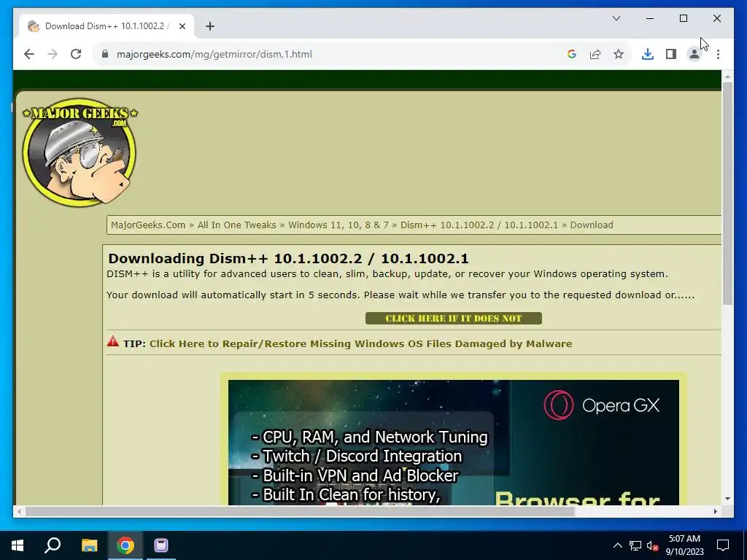
Task: Open the clock showing 5:07 AM
Action: pos(684,545)
